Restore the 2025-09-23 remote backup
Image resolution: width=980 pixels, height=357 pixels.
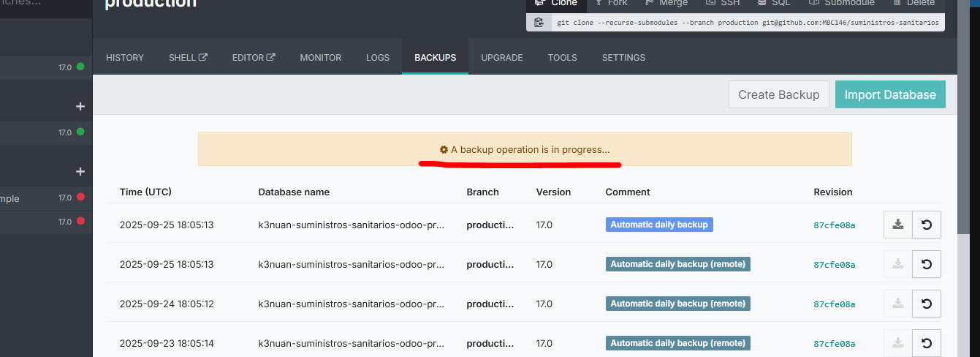coord(927,343)
